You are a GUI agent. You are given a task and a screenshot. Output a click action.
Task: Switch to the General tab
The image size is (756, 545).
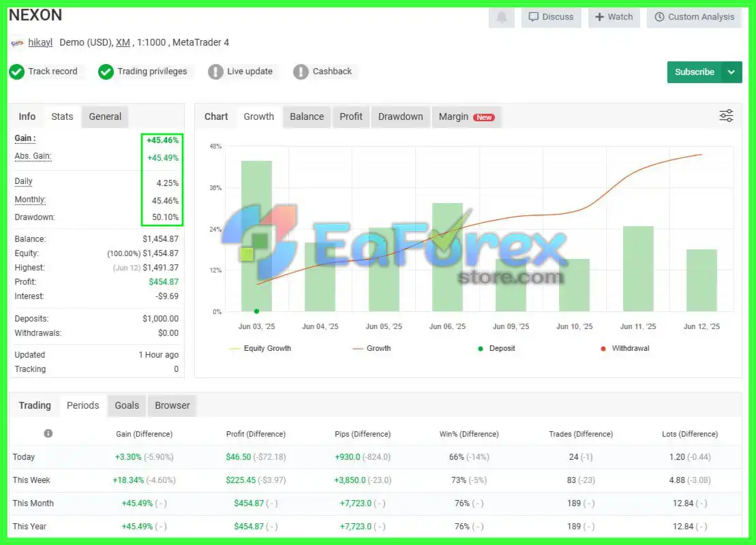(x=105, y=116)
